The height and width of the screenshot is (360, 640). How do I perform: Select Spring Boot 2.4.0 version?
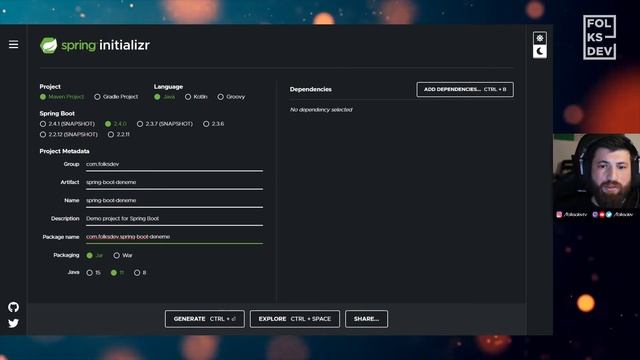click(116, 124)
